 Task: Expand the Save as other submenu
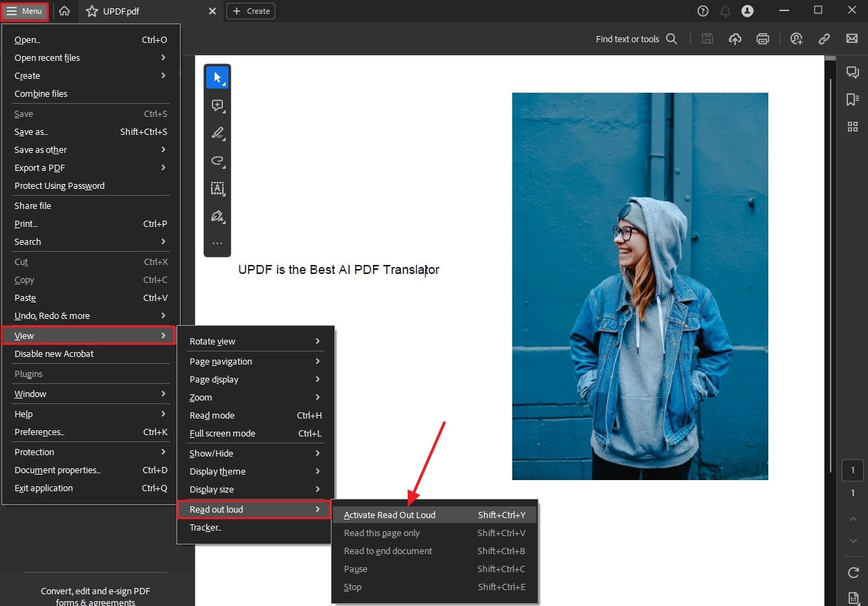point(40,149)
